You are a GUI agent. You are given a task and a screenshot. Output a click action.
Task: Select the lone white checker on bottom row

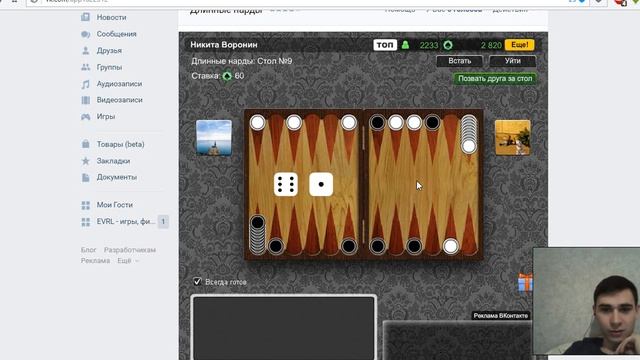tap(451, 246)
